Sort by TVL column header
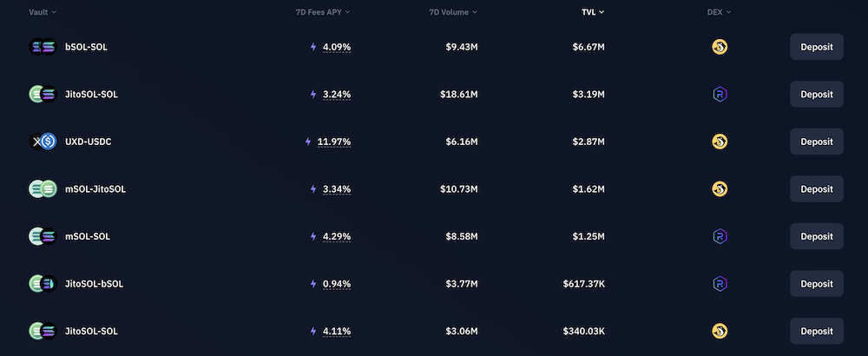Image resolution: width=868 pixels, height=356 pixels. tap(593, 12)
